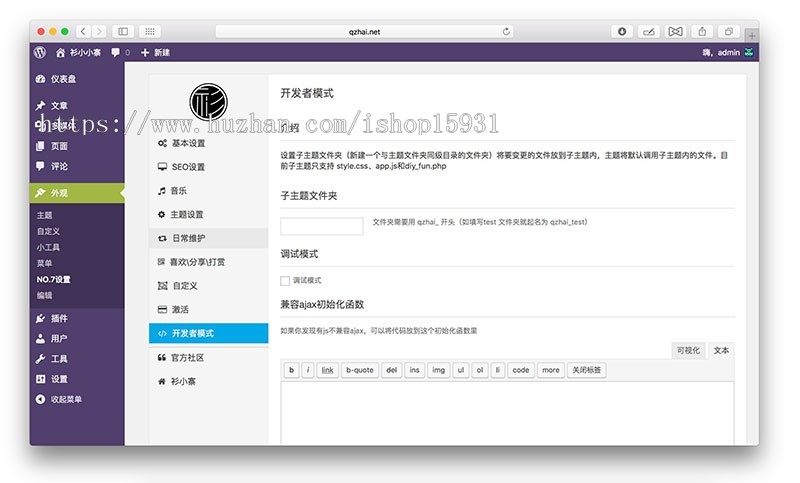
Task: Click the Safari downloads icon
Action: tap(622, 32)
